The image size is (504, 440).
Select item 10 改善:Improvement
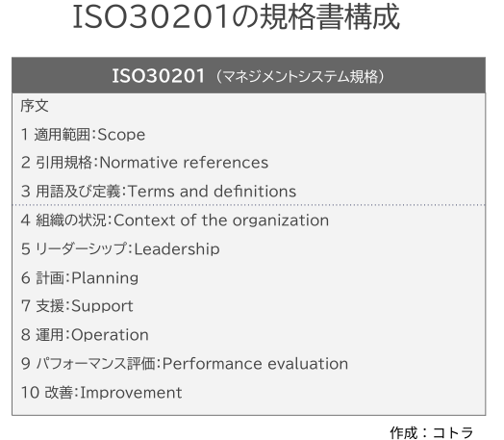pos(102,393)
